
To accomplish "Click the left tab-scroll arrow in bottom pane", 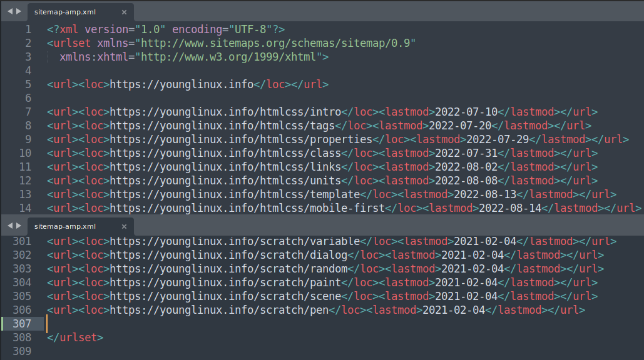I will click(x=10, y=226).
